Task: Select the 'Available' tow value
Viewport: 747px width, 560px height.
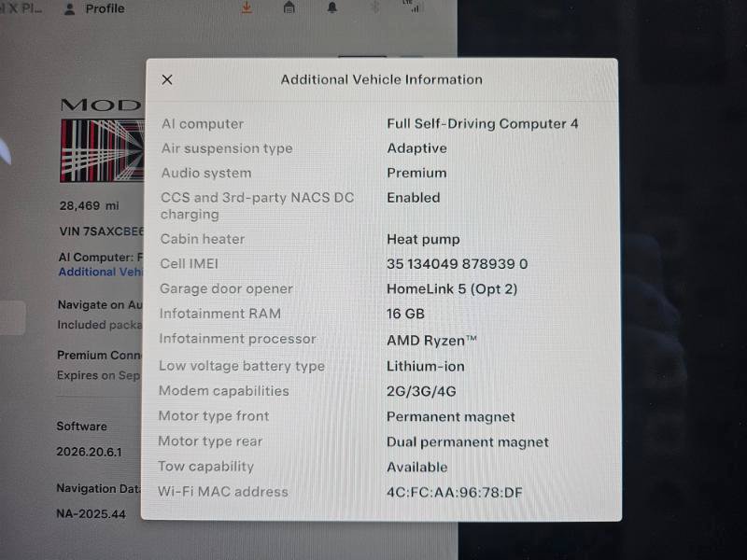Action: point(416,468)
